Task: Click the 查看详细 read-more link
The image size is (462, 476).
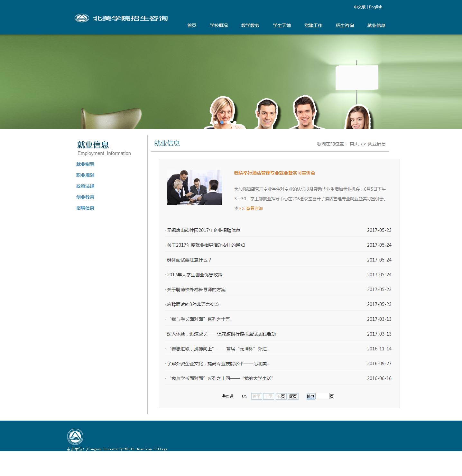Action: pyautogui.click(x=254, y=208)
